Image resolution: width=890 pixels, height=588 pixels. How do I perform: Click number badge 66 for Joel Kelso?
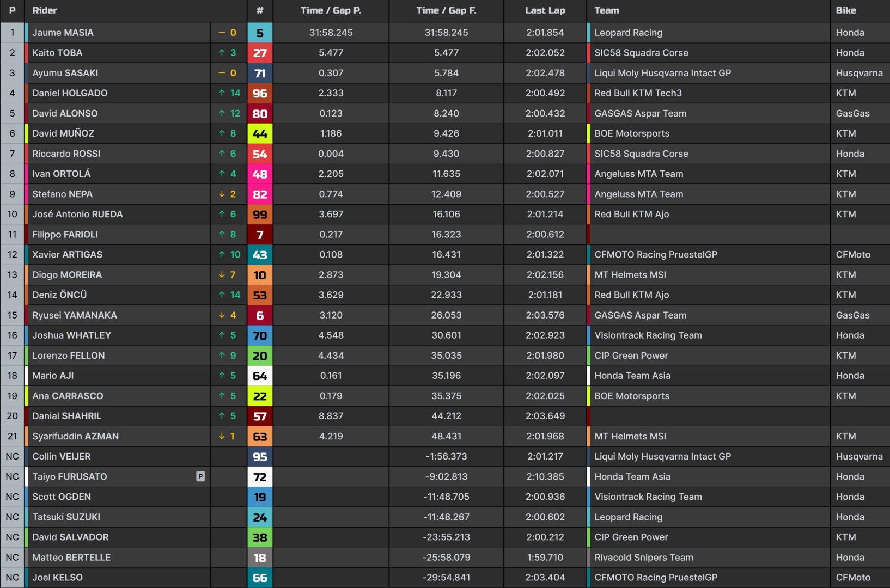pos(260,578)
